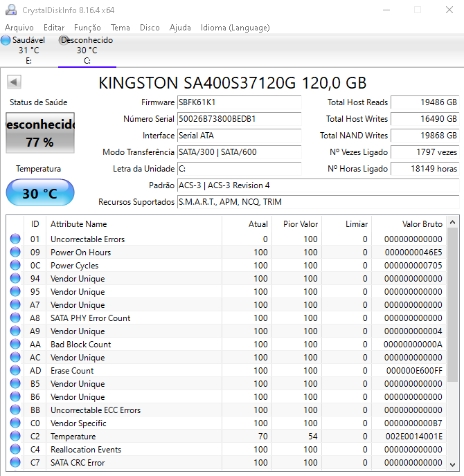This screenshot has width=464, height=476.
Task: Open the Arquivo menu
Action: [19, 28]
